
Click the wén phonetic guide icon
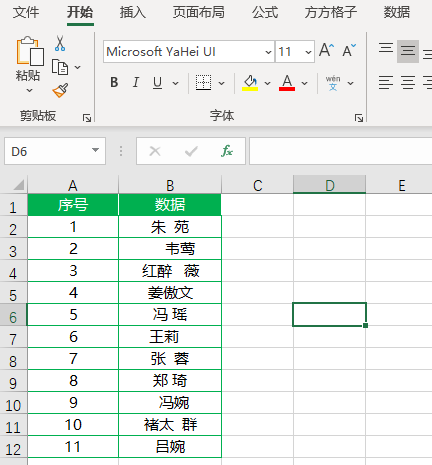pos(333,83)
